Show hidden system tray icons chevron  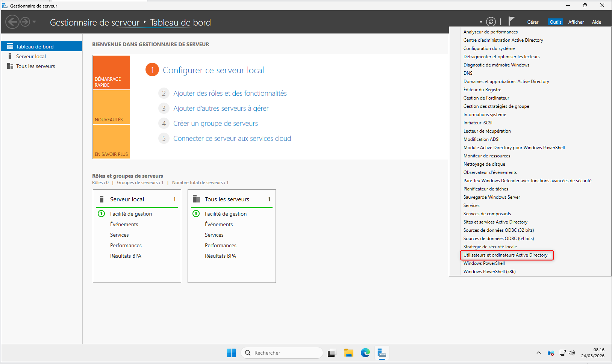[539, 353]
